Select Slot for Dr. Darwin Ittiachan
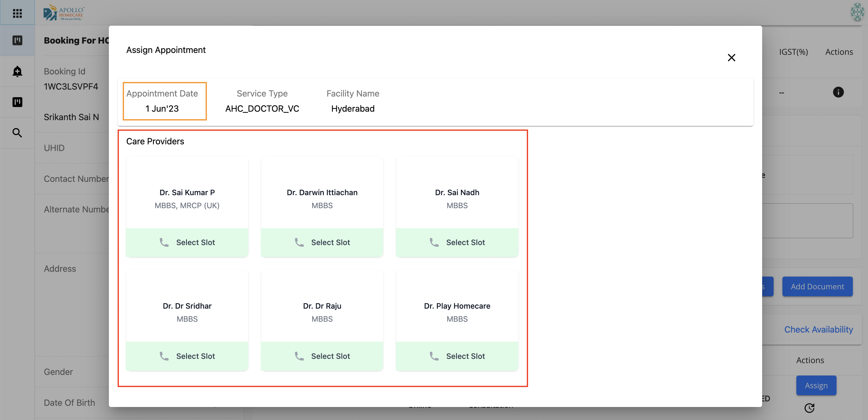This screenshot has width=868, height=420. 322,242
